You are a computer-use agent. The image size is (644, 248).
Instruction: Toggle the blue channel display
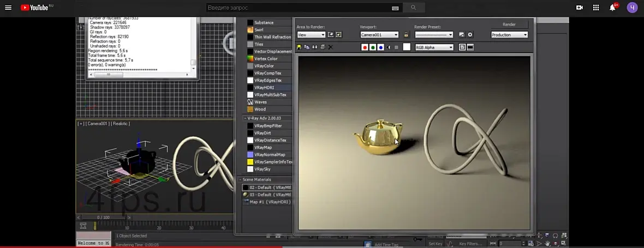click(381, 47)
